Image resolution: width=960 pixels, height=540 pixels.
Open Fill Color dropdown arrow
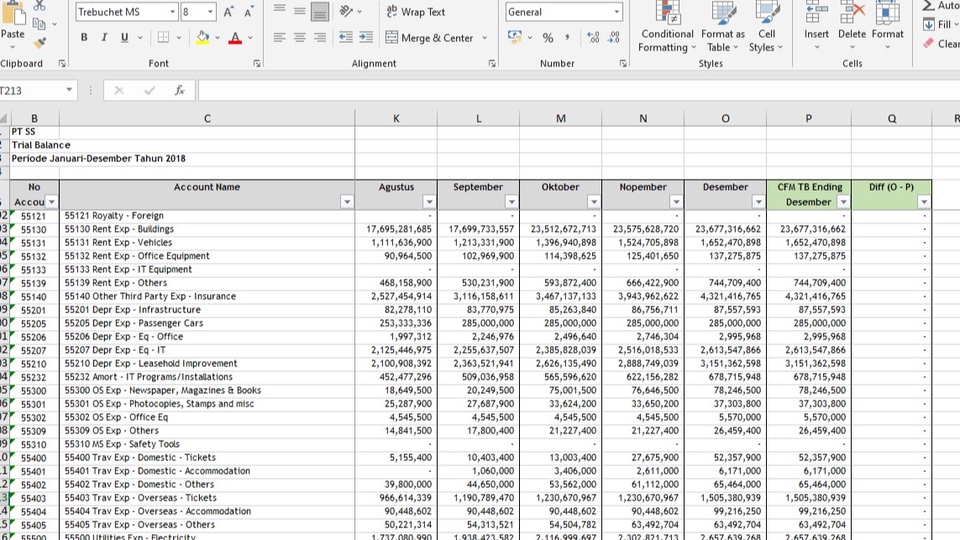click(x=217, y=38)
